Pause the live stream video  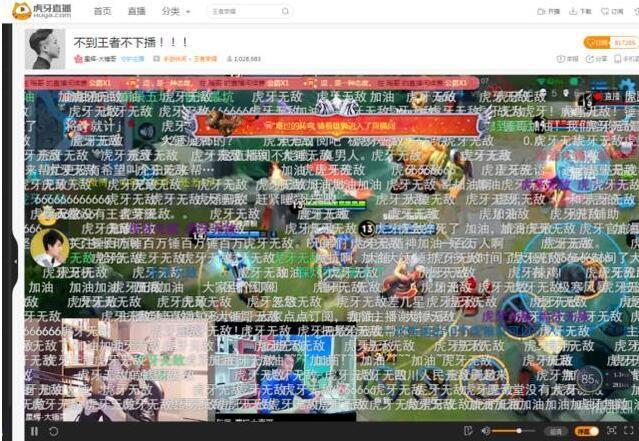pos(34,431)
